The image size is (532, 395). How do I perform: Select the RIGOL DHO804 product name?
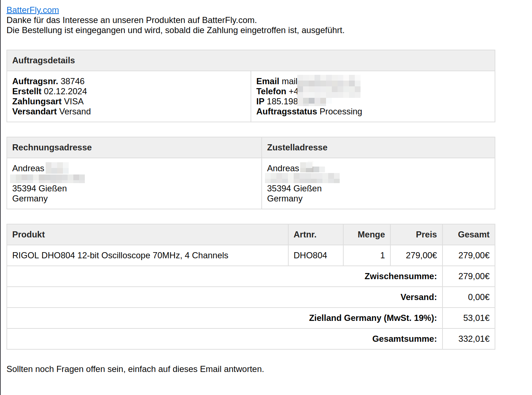pos(120,255)
